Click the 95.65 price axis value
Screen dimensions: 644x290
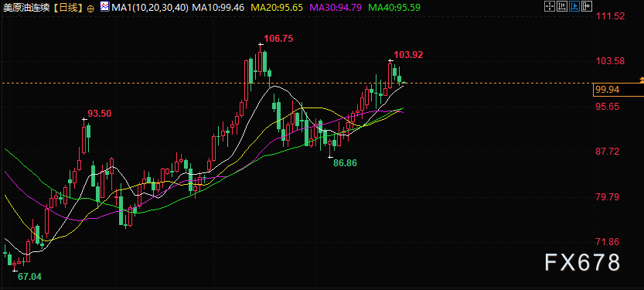[608, 107]
